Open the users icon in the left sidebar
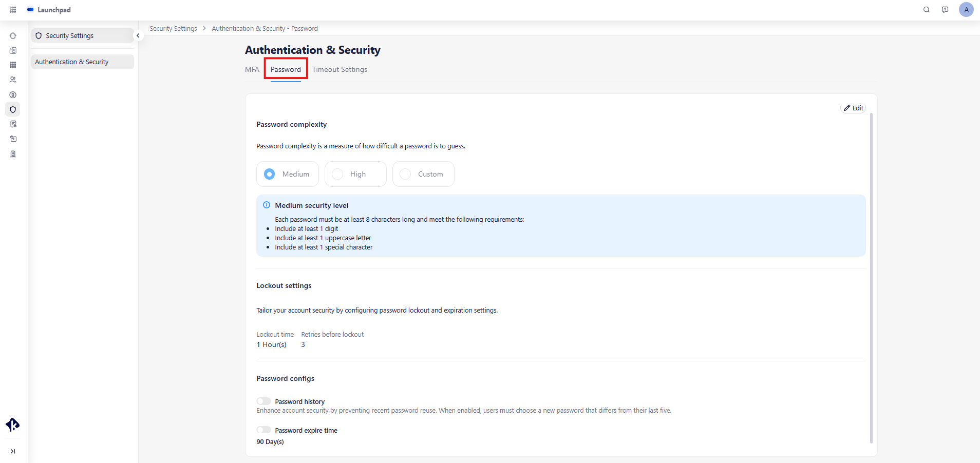The height and width of the screenshot is (463, 980). tap(13, 80)
